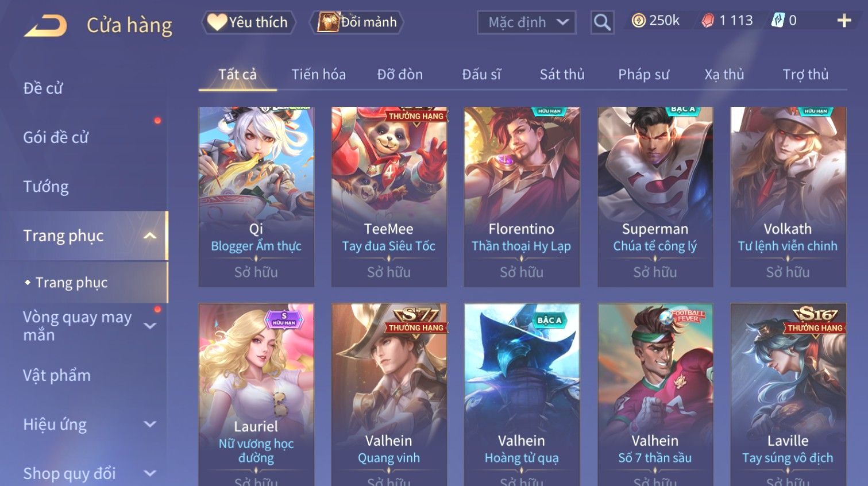Collapse the Trang phục sidebar section
868x486 pixels.
pyautogui.click(x=150, y=236)
